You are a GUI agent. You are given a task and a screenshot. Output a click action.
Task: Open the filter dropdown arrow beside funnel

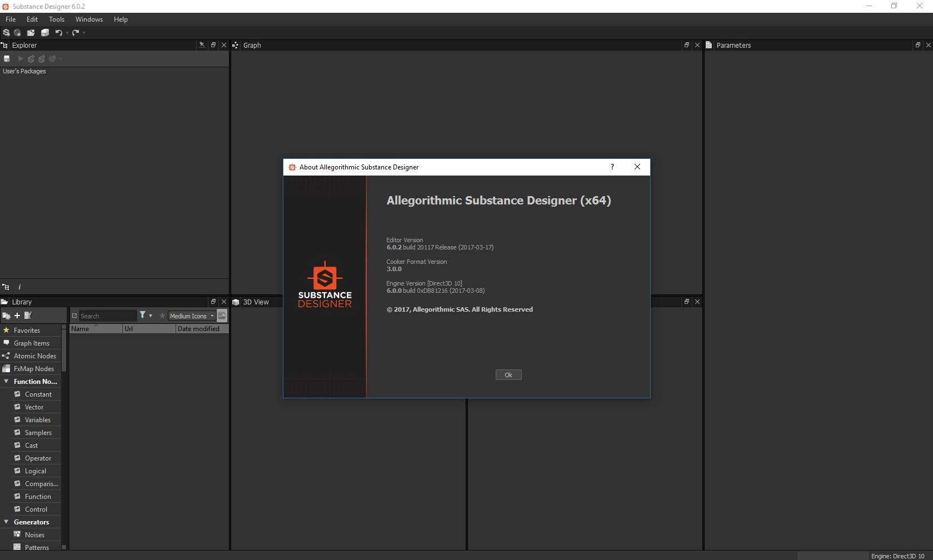[x=151, y=316]
